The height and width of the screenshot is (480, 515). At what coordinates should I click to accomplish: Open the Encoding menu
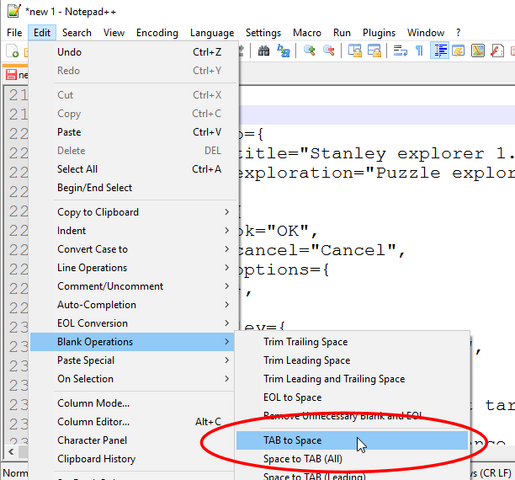point(157,33)
